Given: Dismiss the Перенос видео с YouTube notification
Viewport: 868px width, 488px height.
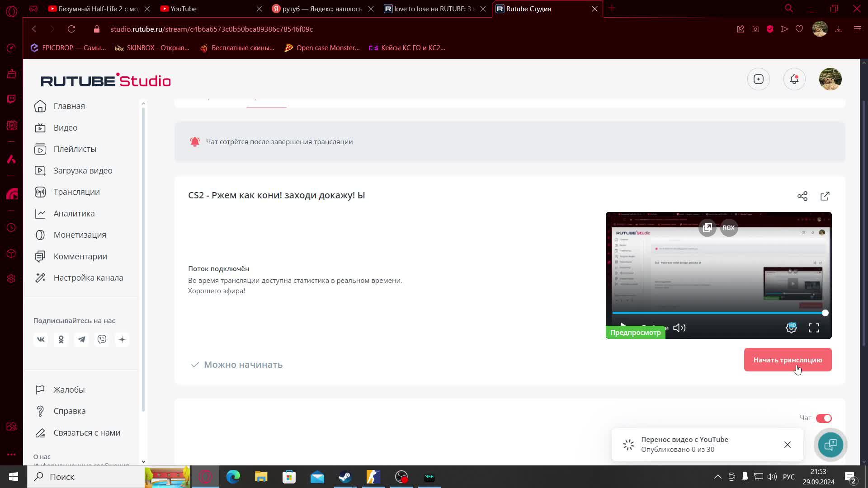Looking at the screenshot, I should pos(788,445).
